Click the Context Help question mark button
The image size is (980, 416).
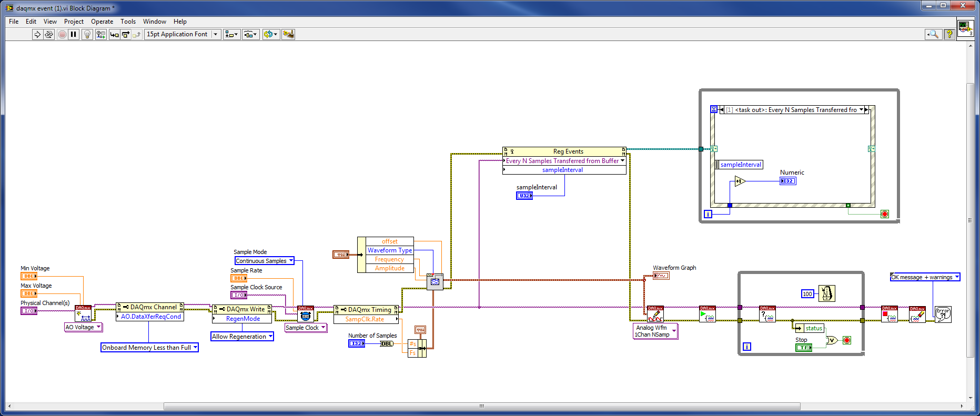tap(949, 34)
